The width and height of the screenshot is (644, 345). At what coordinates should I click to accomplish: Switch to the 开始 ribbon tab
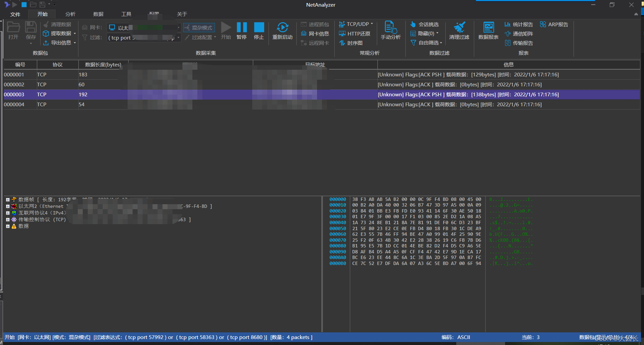(42, 14)
